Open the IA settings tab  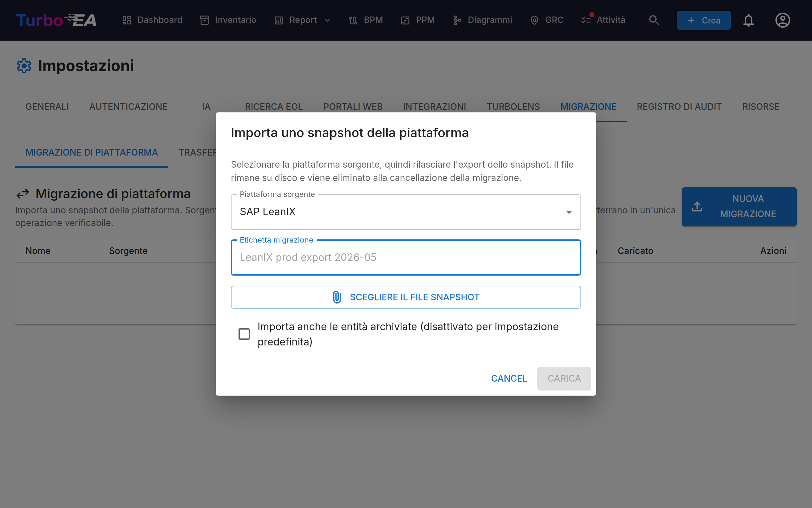tap(206, 107)
